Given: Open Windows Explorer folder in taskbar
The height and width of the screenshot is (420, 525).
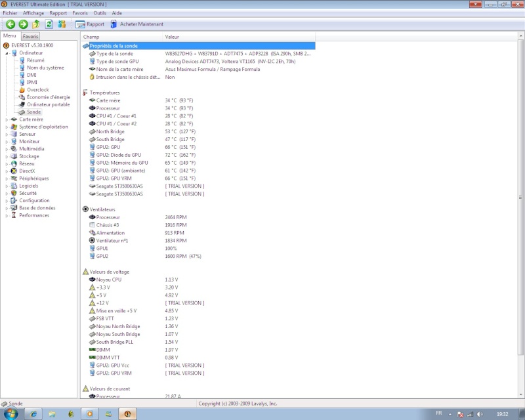Looking at the screenshot, I should [x=52, y=414].
